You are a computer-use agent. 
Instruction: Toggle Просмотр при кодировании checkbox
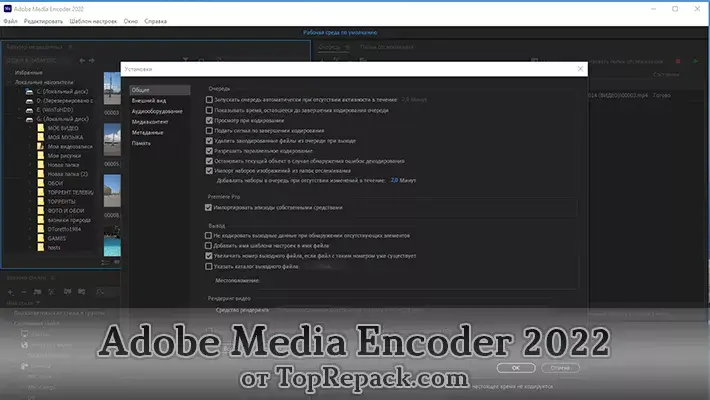coord(209,120)
